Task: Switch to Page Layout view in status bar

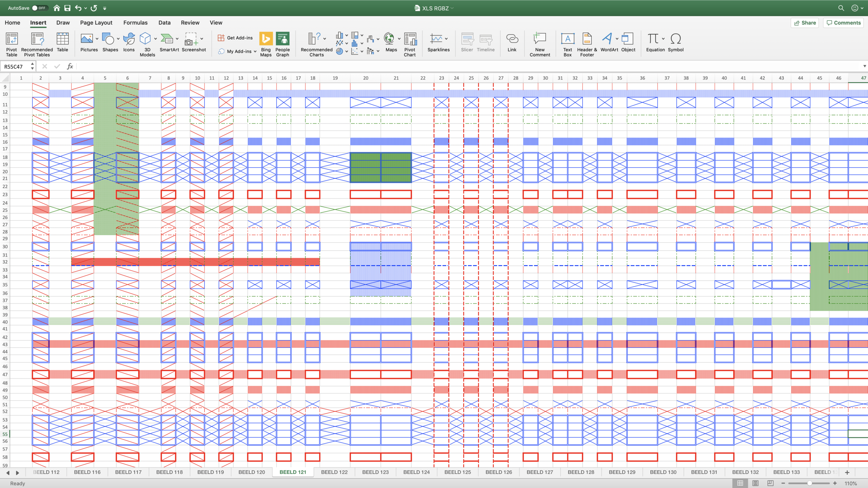Action: 755,483
